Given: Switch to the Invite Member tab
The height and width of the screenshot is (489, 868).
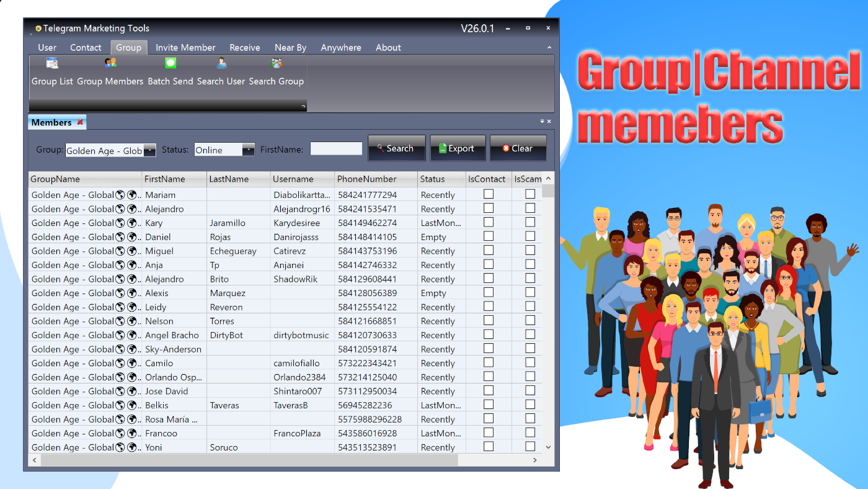Looking at the screenshot, I should (185, 47).
